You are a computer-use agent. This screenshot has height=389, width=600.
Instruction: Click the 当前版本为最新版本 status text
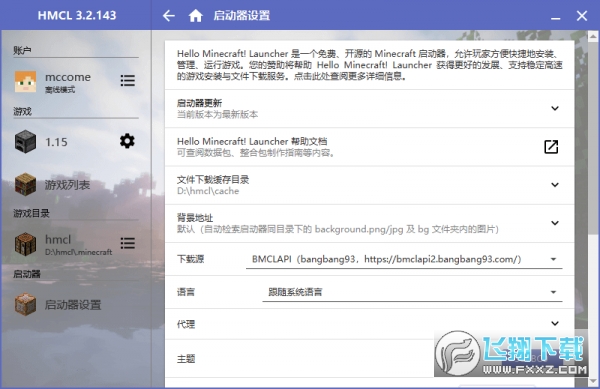click(x=217, y=114)
